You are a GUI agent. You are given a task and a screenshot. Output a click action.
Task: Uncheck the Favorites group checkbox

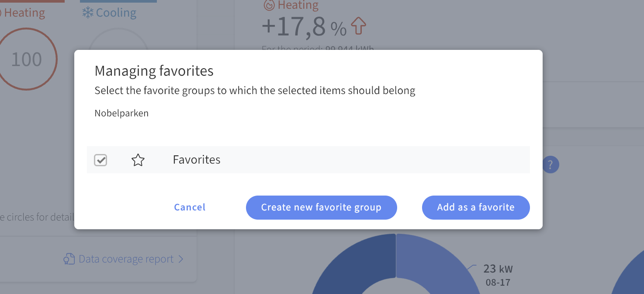pyautogui.click(x=100, y=160)
